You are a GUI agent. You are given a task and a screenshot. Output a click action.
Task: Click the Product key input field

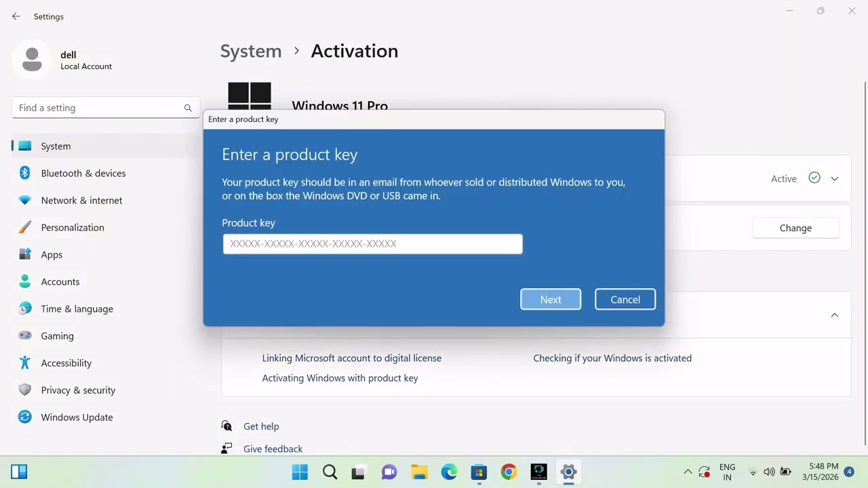[x=372, y=244]
